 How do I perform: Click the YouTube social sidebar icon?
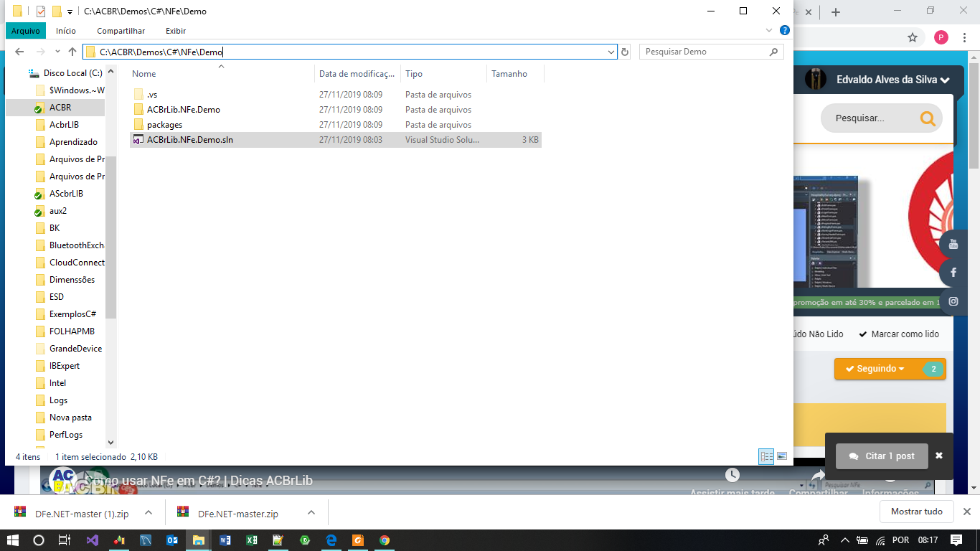pyautogui.click(x=953, y=244)
